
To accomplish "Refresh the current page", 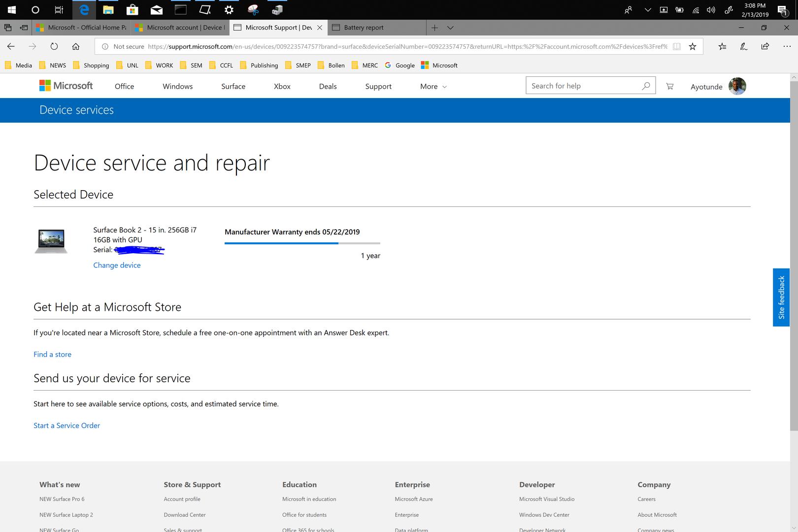I will coord(54,46).
